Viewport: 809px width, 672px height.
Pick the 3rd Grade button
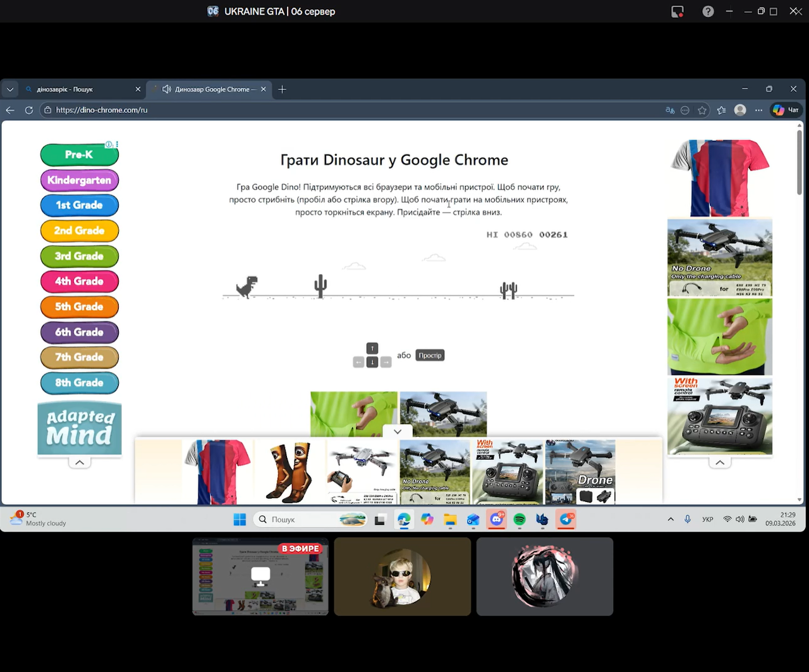click(x=80, y=256)
